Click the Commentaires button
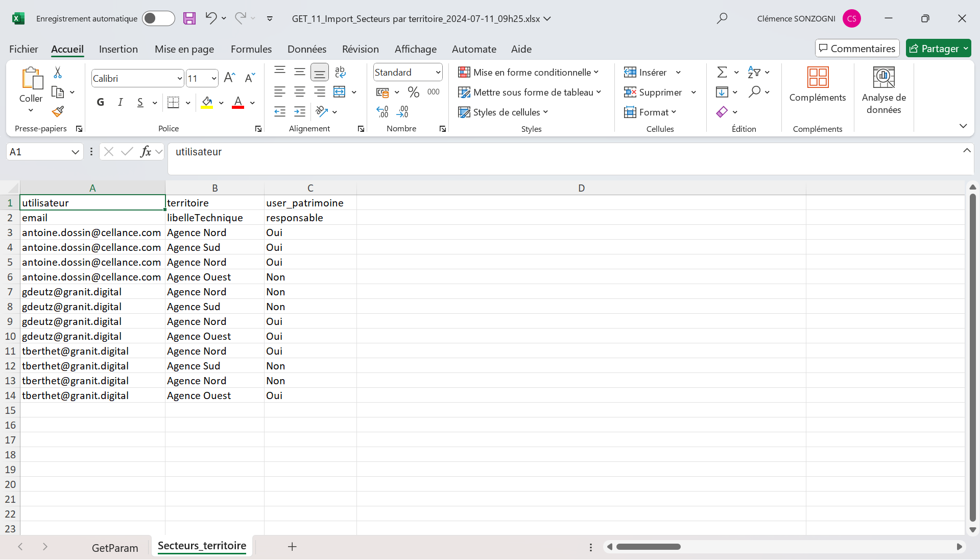 [x=857, y=49]
